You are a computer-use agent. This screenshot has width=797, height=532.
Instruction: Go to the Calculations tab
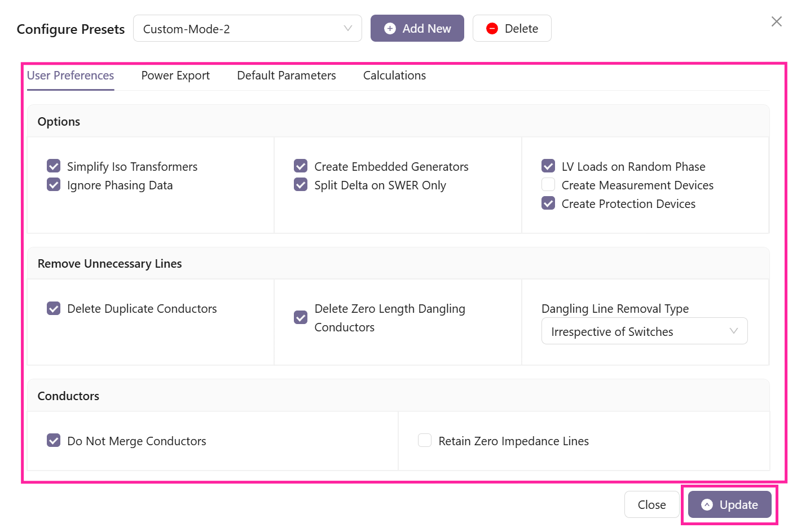point(394,76)
